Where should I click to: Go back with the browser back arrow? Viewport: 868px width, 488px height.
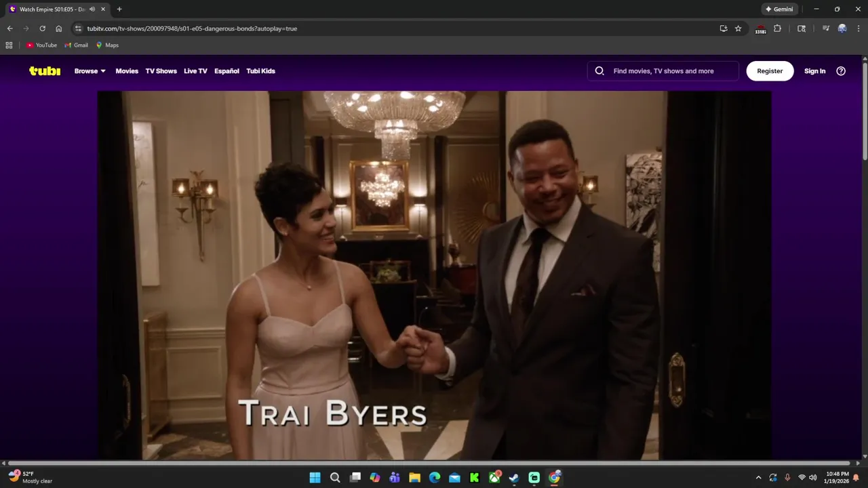[9, 28]
